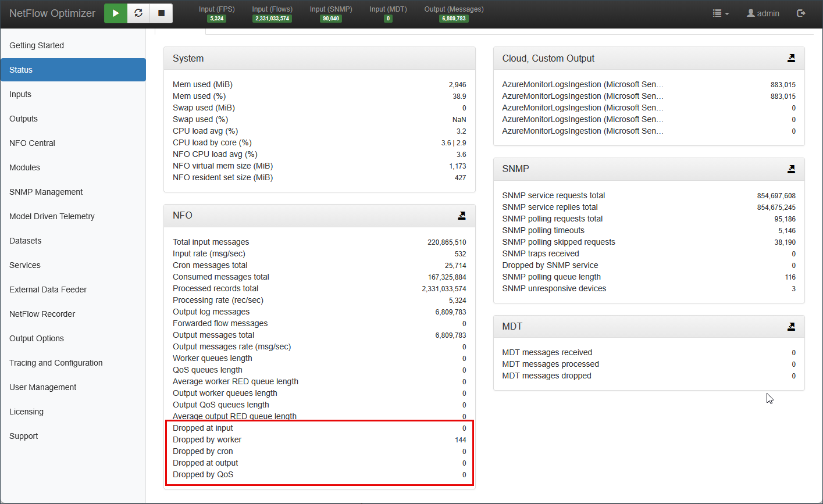The height and width of the screenshot is (504, 823).
Task: Click the SNMP panel export icon
Action: 791,169
